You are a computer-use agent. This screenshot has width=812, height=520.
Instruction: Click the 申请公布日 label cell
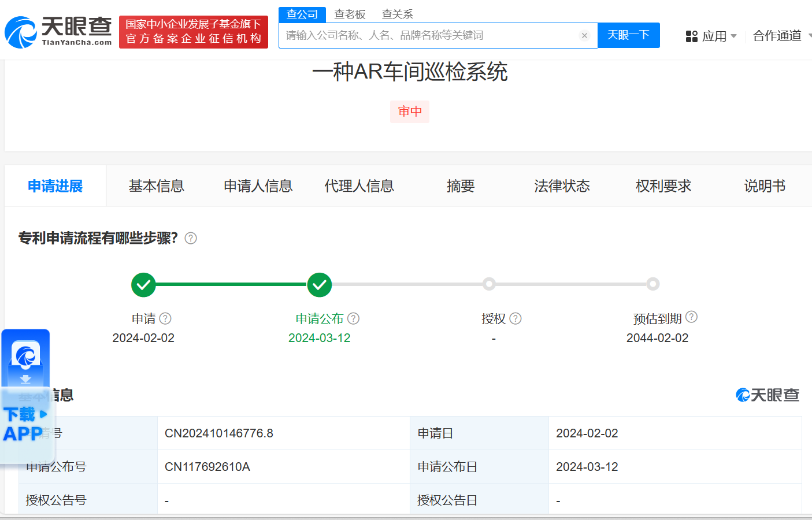click(480, 467)
